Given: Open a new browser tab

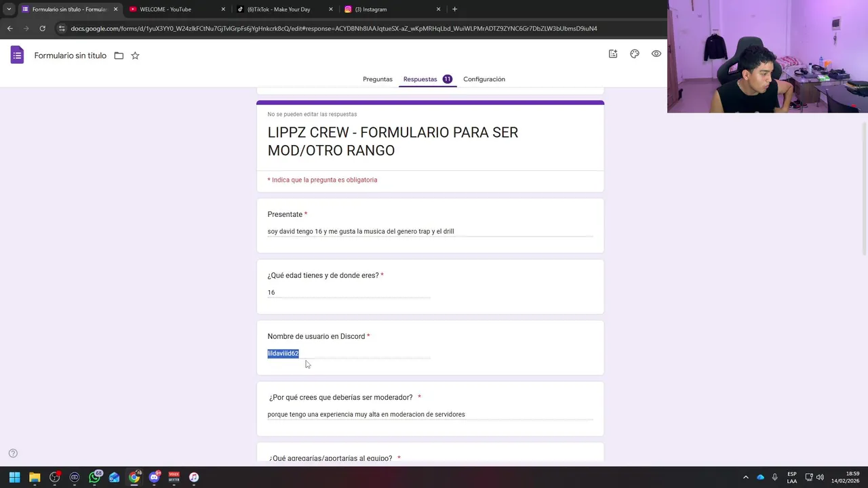Looking at the screenshot, I should point(454,9).
